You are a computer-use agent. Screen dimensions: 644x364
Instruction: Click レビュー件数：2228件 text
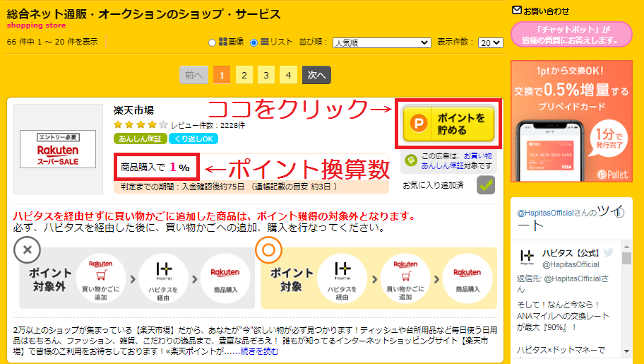pos(208,125)
